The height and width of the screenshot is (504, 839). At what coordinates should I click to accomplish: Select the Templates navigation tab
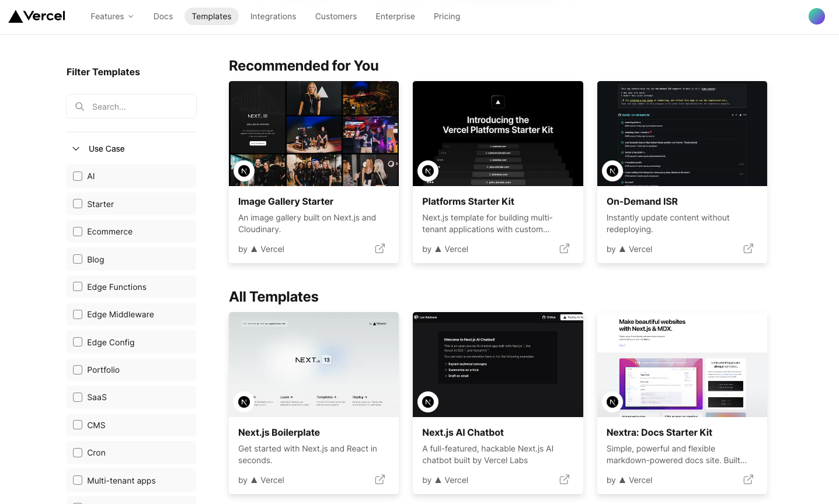pos(211,16)
